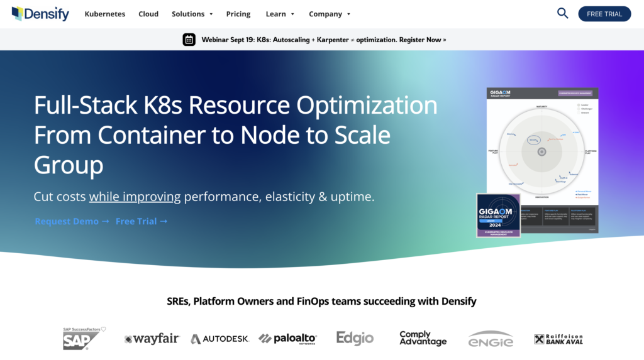
Task: Click the Raiffeisen Bank Aval logo
Action: 558,339
